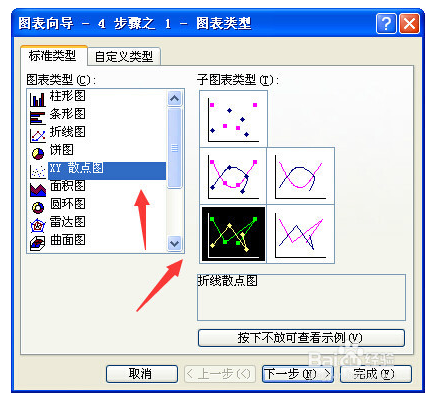Click chart type list scroll-down arrow
The image size is (438, 394).
coord(175,244)
